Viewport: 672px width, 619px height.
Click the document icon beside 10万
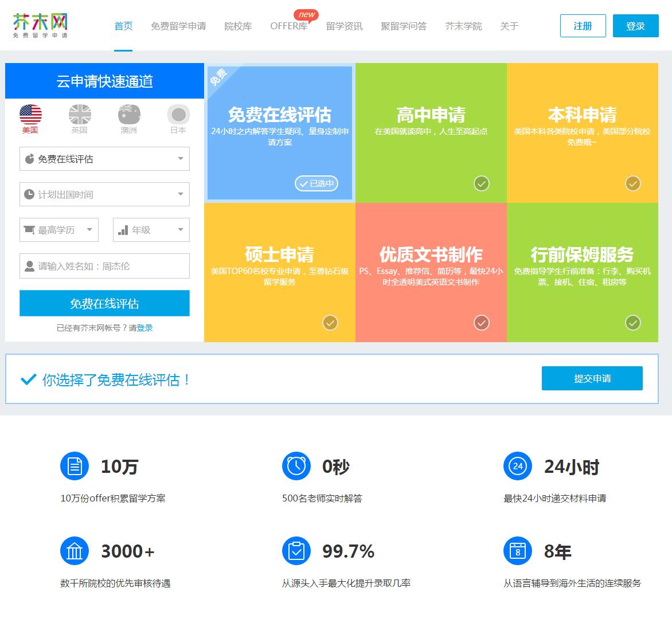point(75,466)
